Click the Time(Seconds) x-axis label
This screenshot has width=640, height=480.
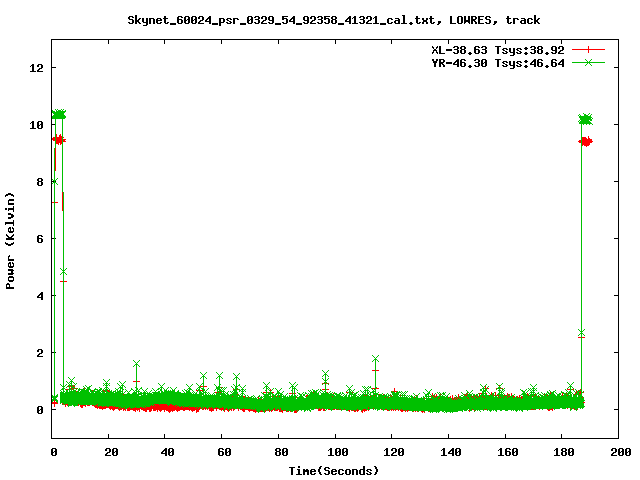click(334, 471)
